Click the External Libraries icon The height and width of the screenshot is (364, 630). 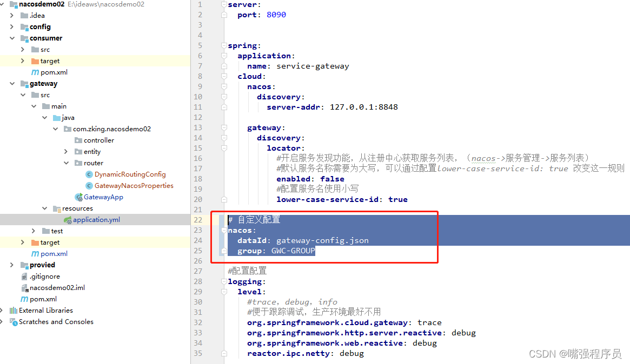(x=14, y=310)
